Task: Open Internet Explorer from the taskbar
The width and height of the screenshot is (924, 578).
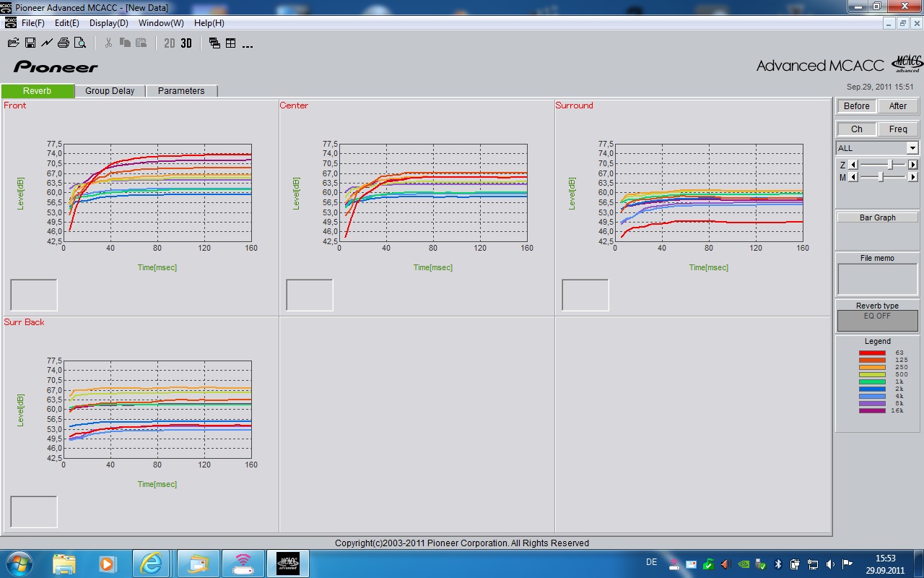Action: [152, 563]
